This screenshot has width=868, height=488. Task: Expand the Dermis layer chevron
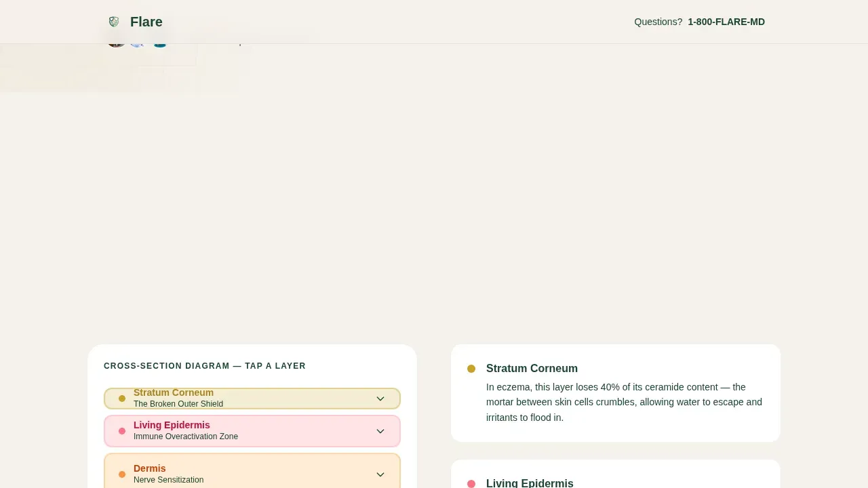tap(380, 474)
